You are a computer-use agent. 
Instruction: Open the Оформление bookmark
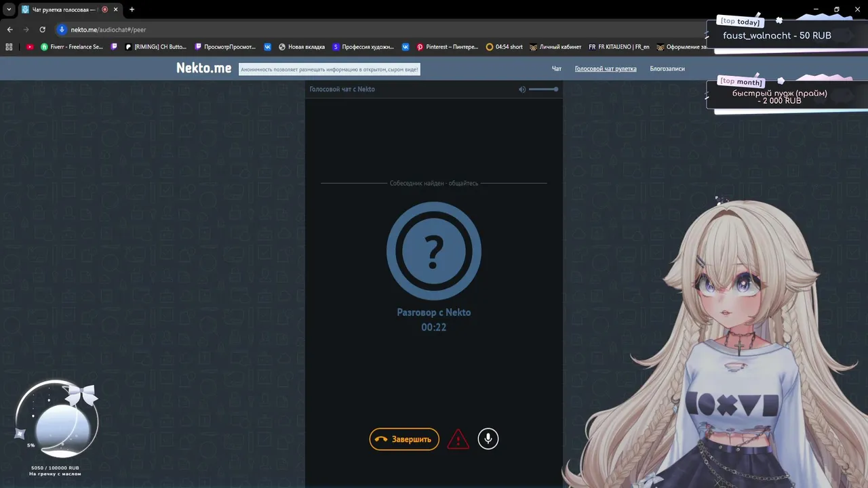pyautogui.click(x=681, y=47)
